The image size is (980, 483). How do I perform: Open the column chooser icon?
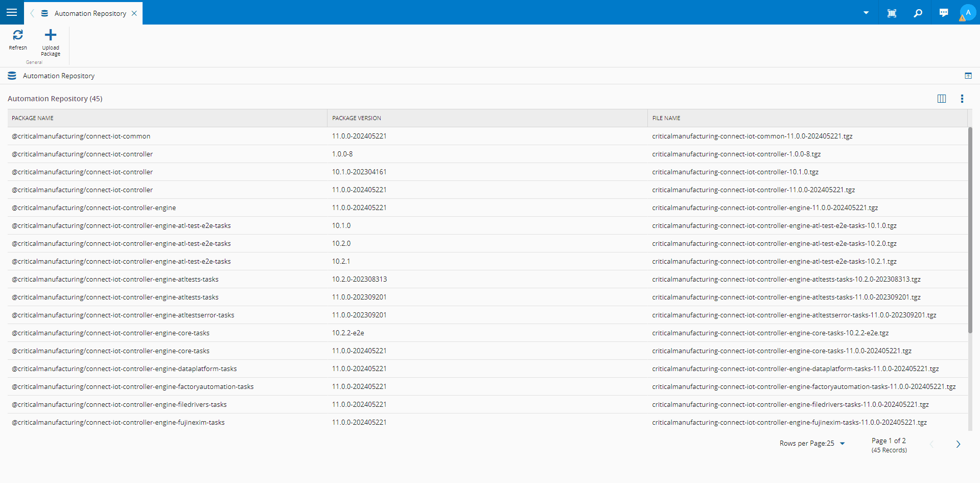(x=941, y=99)
